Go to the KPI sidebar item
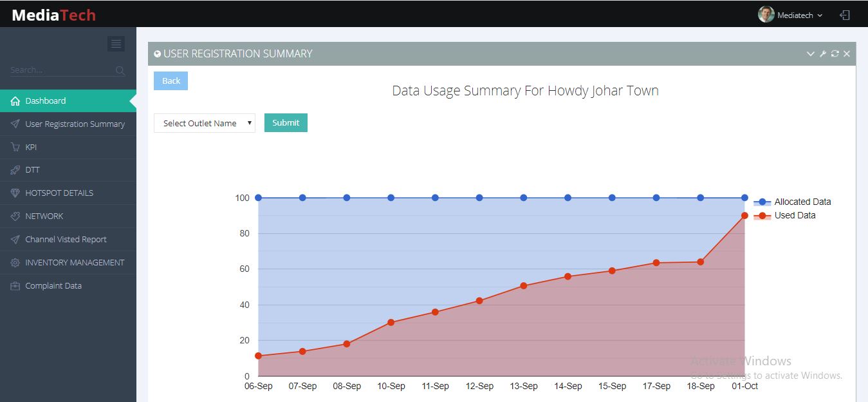The image size is (868, 402). [31, 147]
